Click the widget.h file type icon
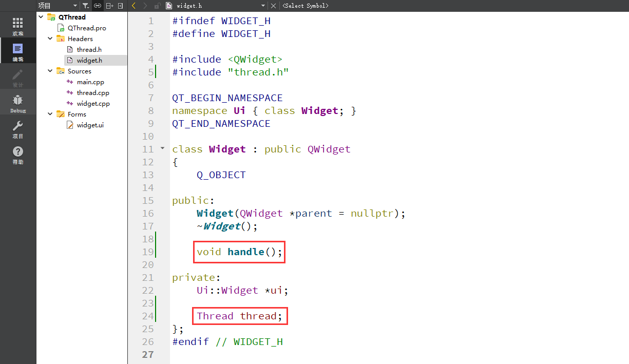The height and width of the screenshot is (364, 629). coord(168,6)
